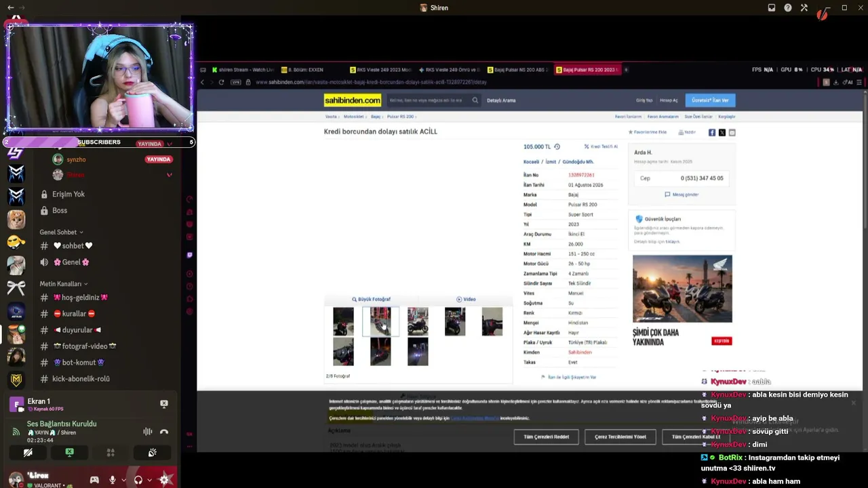Share listing via Facebook icon
This screenshot has height=488, width=868.
tap(712, 133)
